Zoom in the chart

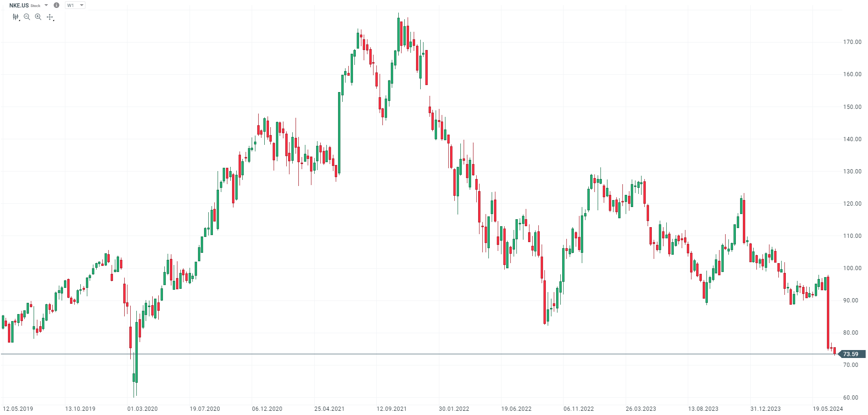click(x=38, y=17)
